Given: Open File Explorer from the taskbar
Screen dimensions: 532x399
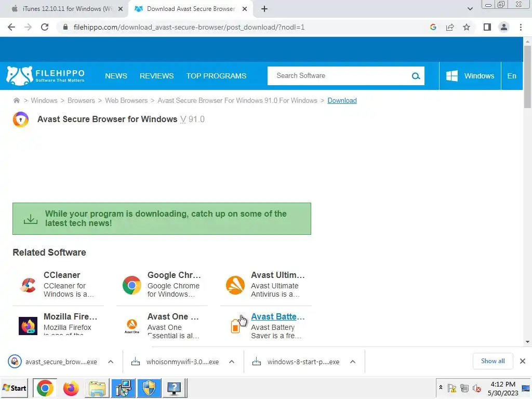Looking at the screenshot, I should point(97,388).
